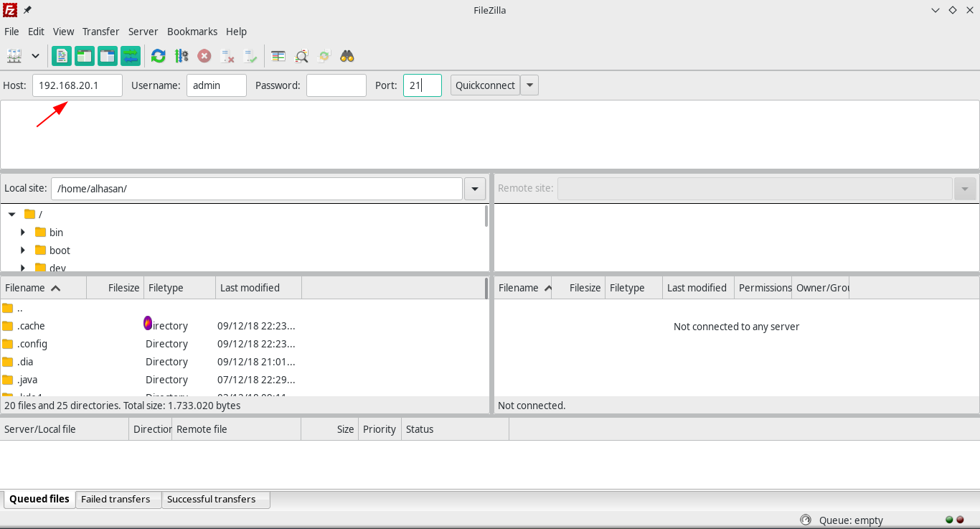
Task: Open the Quickconnect history dropdown
Action: point(529,85)
